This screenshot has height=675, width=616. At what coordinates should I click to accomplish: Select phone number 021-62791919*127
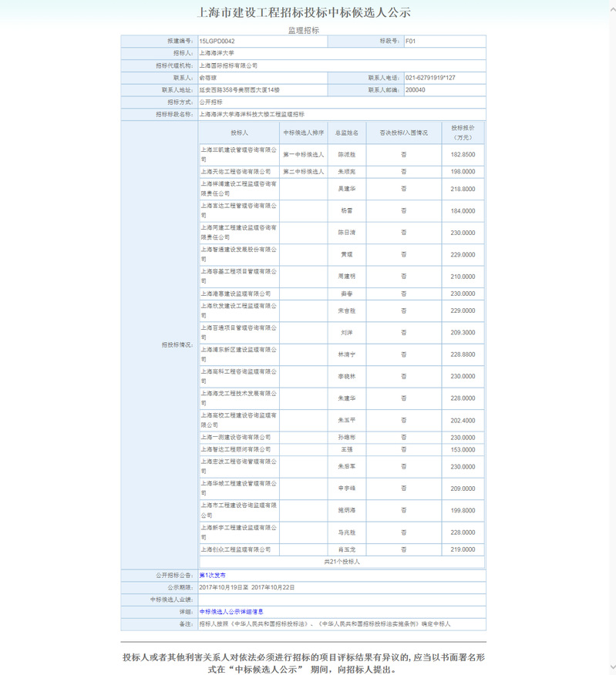coord(430,78)
